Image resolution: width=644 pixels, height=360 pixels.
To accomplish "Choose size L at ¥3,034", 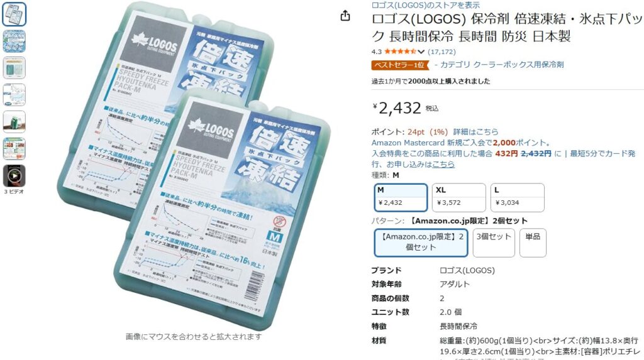I will coord(517,197).
